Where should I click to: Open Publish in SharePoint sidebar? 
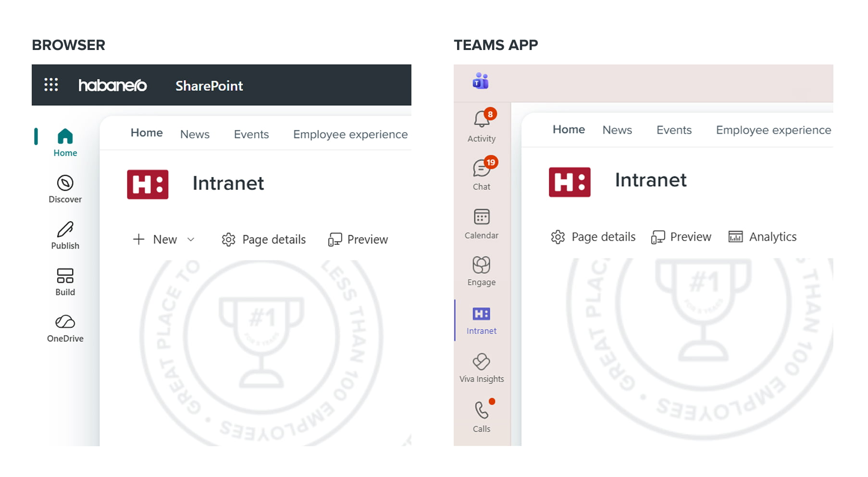pos(65,236)
